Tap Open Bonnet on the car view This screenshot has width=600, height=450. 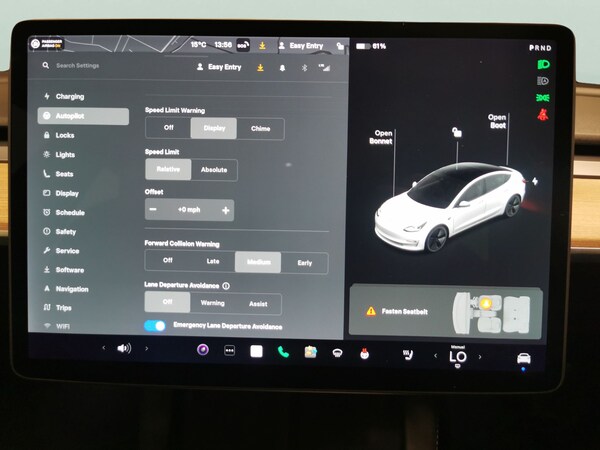[384, 138]
